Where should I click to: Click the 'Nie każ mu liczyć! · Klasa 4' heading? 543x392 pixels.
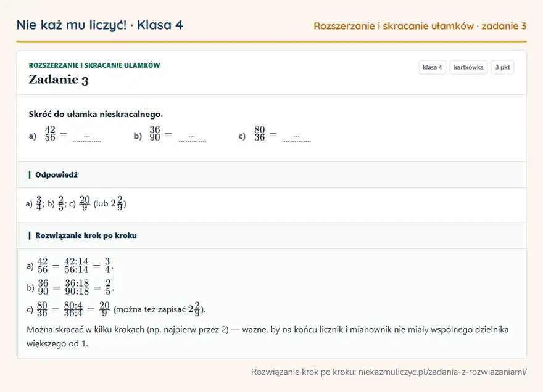[x=99, y=25]
